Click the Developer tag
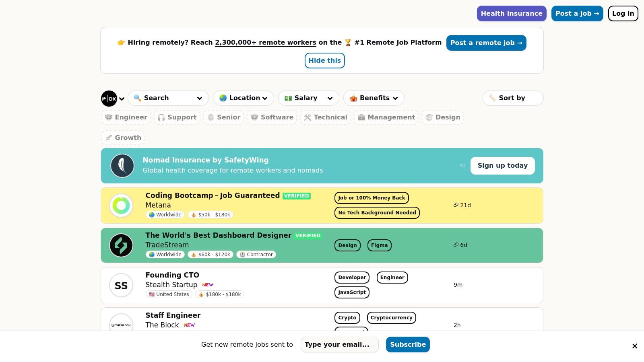This screenshot has height=362, width=644. click(352, 278)
